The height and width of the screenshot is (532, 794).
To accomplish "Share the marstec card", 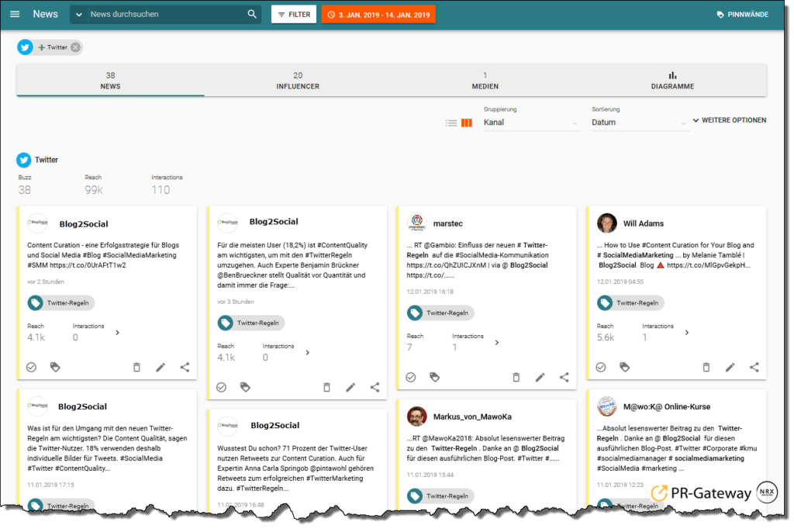I will [x=564, y=378].
